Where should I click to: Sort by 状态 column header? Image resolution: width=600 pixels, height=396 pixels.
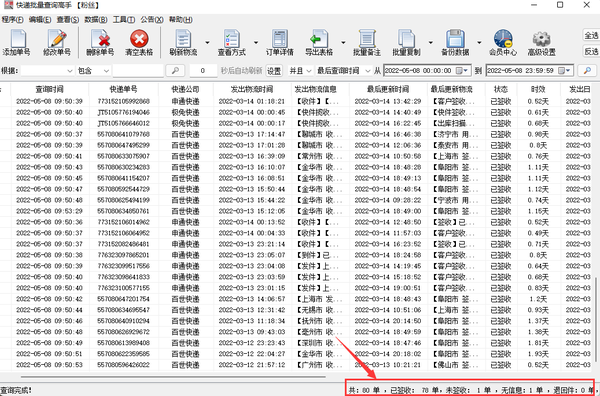coord(501,89)
